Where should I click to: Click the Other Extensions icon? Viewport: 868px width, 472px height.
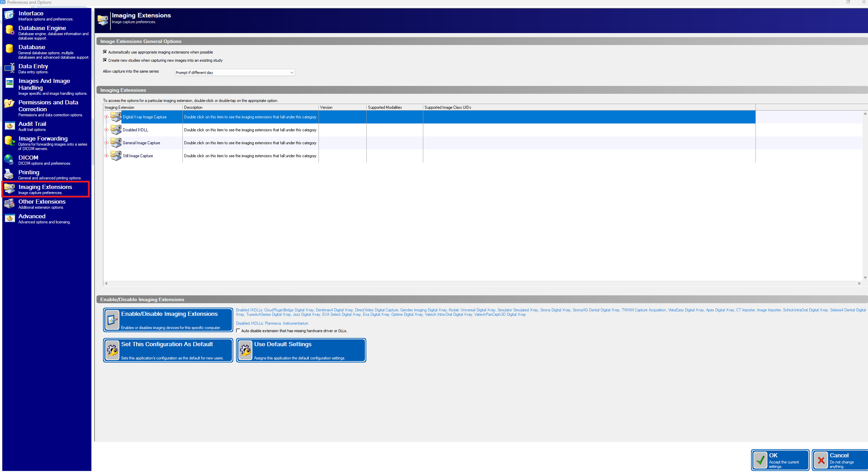click(x=9, y=203)
